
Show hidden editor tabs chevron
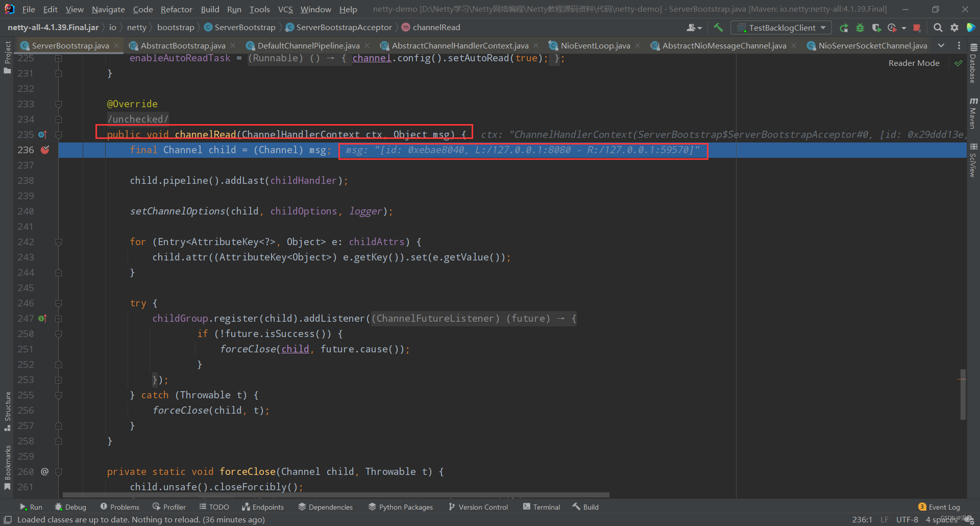[x=941, y=45]
